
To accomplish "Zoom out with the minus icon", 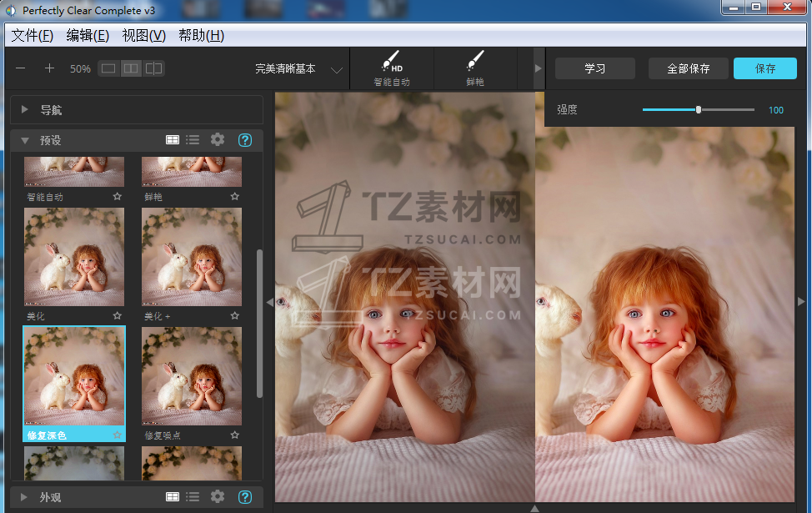I will tap(21, 68).
